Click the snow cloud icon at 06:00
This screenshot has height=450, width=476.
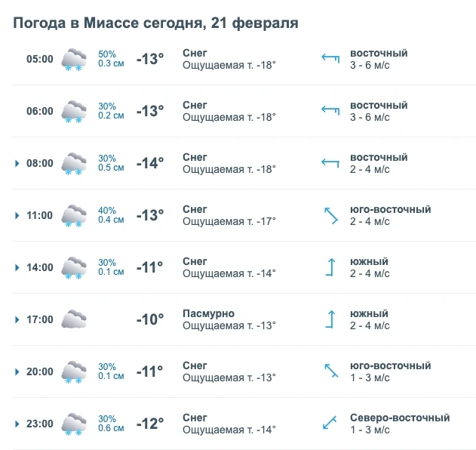[73, 112]
